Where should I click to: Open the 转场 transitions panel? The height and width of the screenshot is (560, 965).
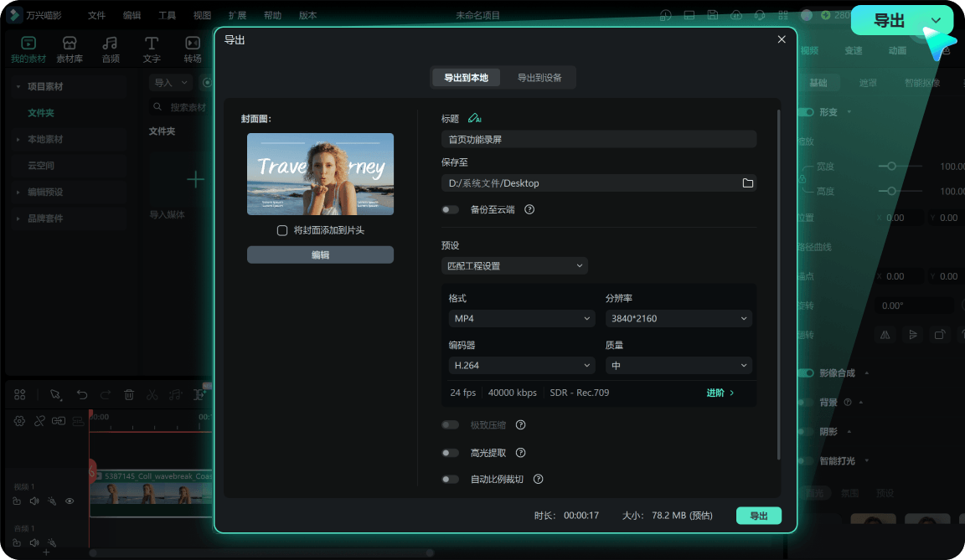193,49
